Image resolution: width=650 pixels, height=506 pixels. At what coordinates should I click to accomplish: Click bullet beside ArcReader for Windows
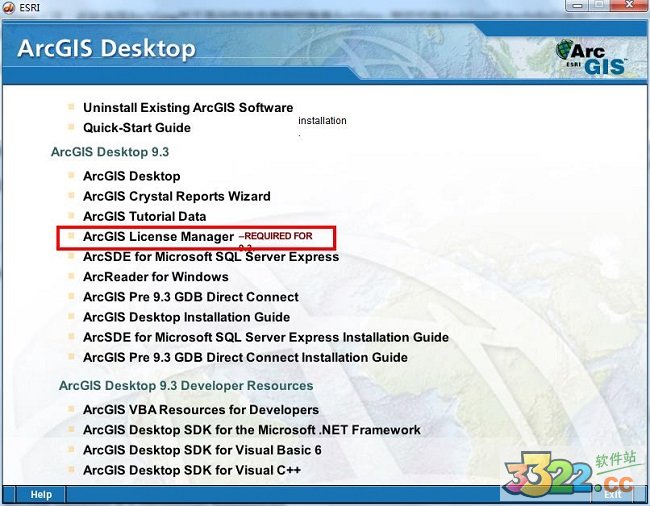coord(71,276)
